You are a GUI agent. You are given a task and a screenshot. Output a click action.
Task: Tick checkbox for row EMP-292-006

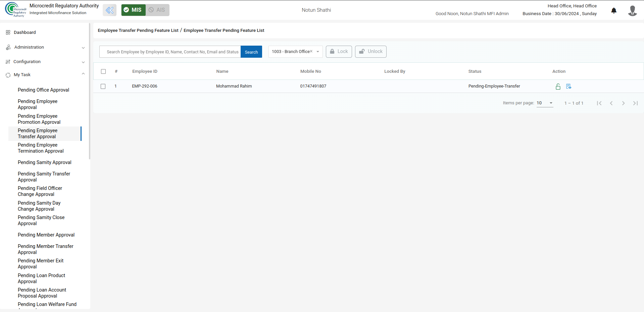coord(103,86)
